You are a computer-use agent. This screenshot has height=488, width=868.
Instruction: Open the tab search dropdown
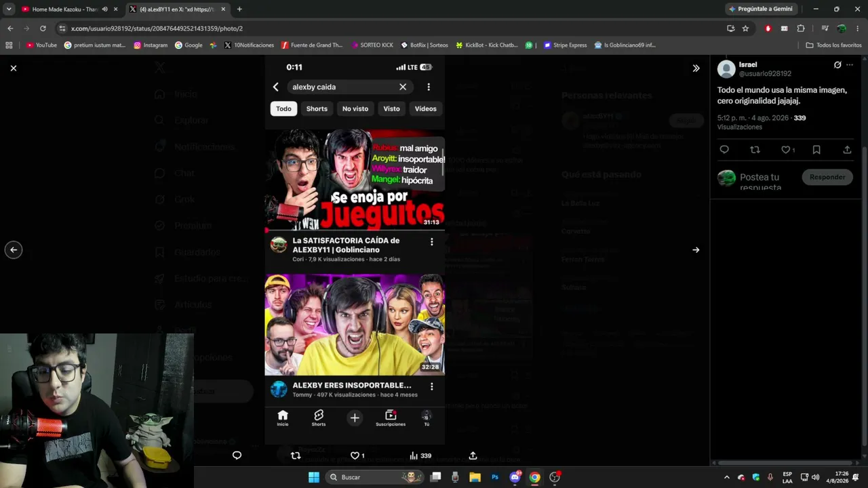click(x=9, y=9)
